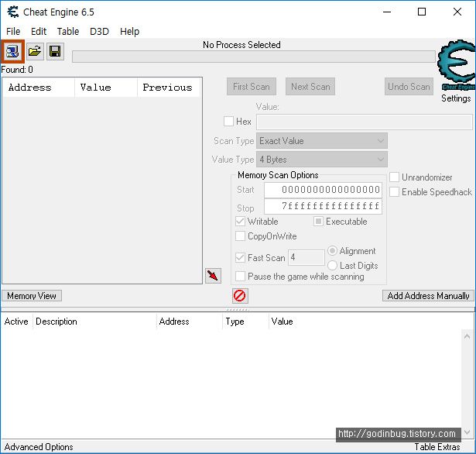Screen dimensions: 476x454
Task: Click the Start address field
Action: coord(323,190)
